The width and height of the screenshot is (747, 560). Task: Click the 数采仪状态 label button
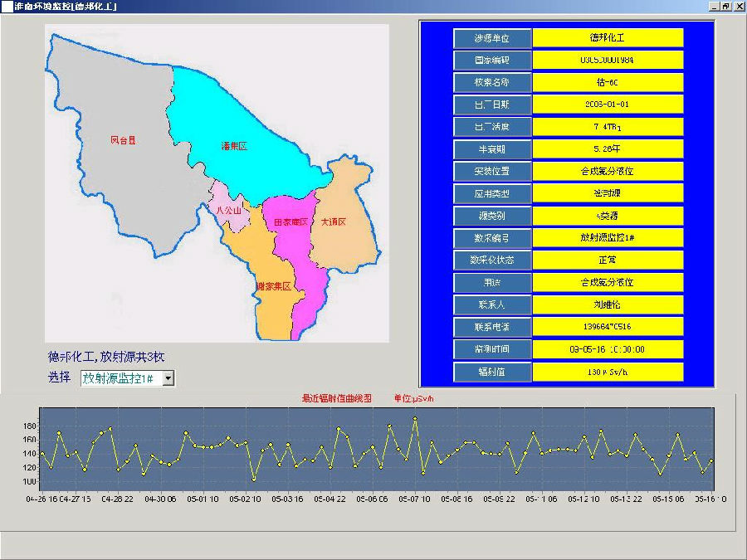pyautogui.click(x=491, y=261)
